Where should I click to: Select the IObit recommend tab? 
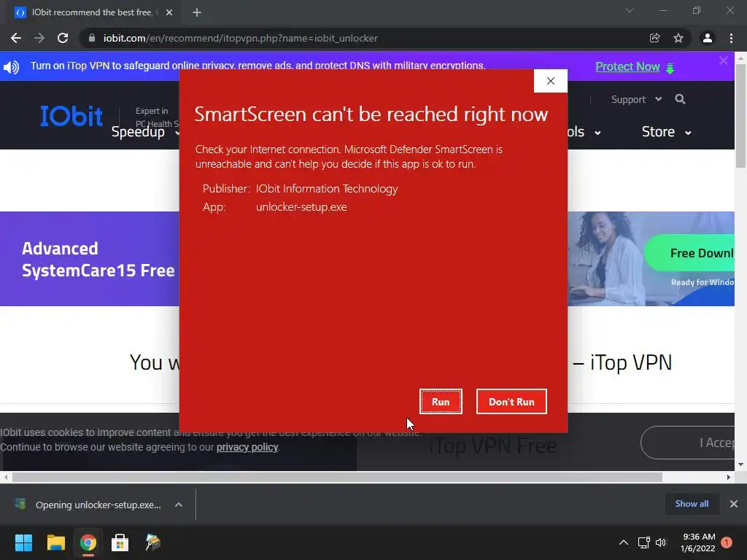pyautogui.click(x=91, y=12)
